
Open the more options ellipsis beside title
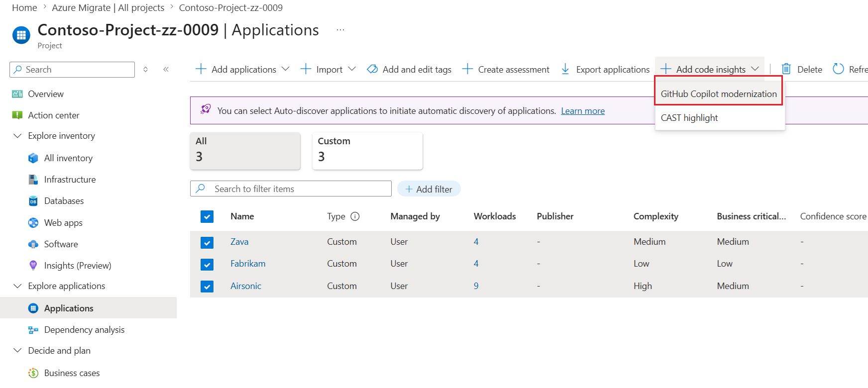(x=340, y=30)
